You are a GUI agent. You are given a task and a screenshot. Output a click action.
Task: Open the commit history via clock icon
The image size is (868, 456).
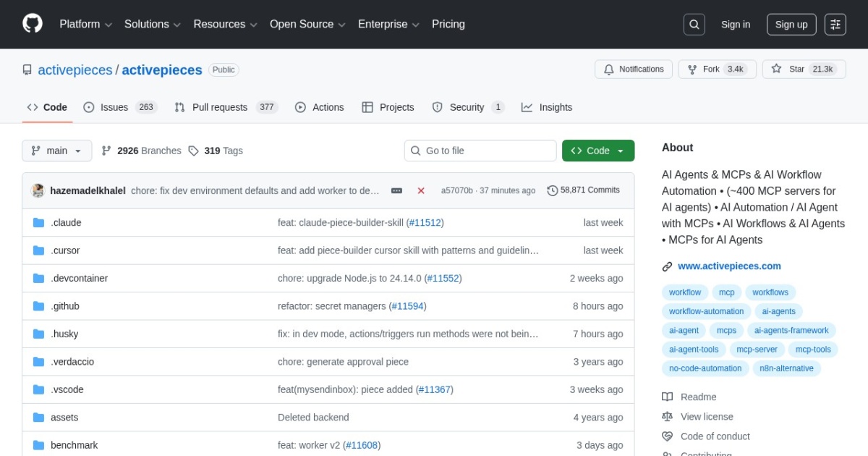(x=553, y=190)
